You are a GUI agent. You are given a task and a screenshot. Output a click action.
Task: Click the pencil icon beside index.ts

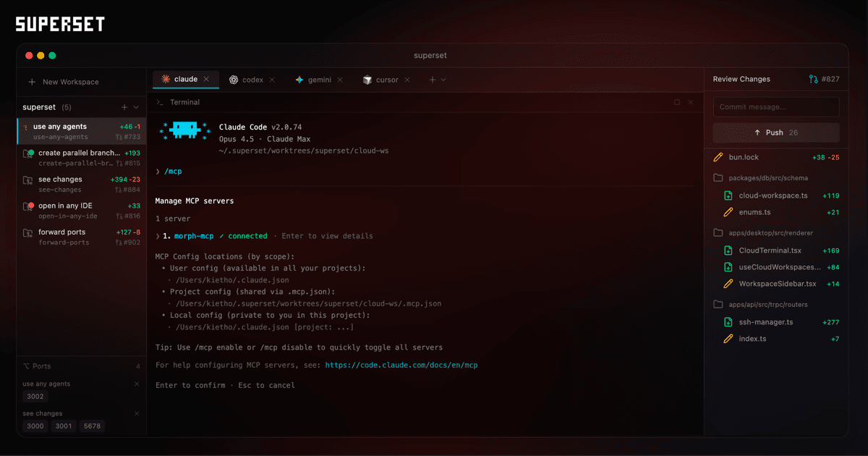pyautogui.click(x=729, y=339)
